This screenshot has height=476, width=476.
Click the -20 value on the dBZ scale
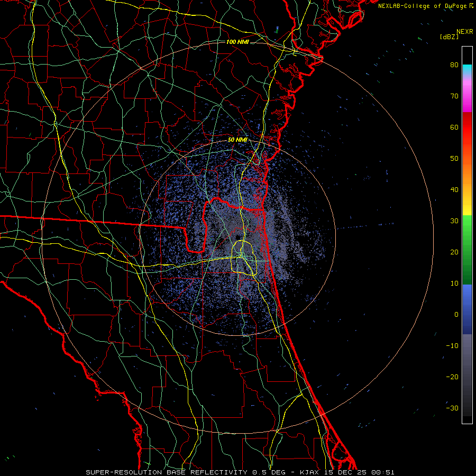(452, 377)
